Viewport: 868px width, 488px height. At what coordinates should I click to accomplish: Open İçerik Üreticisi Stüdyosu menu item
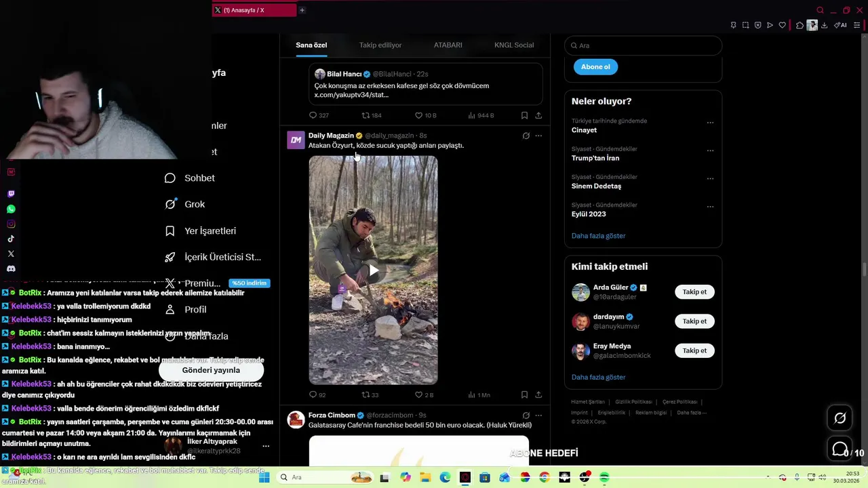pos(213,257)
